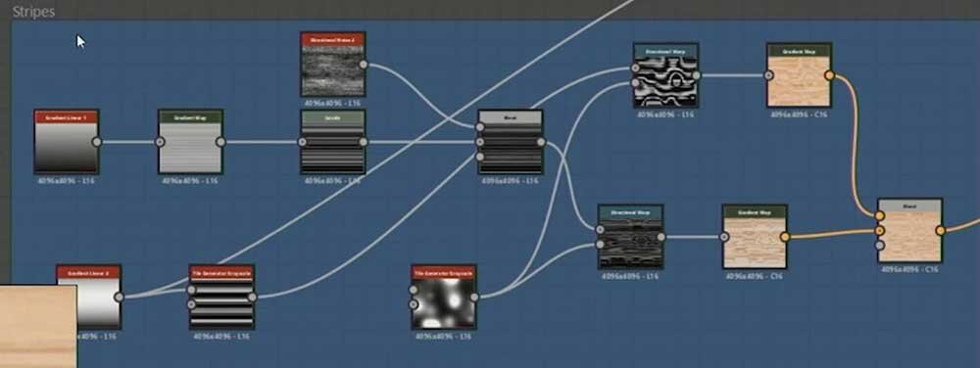Click the Stripes frame title
The image size is (980, 368).
coord(33,11)
